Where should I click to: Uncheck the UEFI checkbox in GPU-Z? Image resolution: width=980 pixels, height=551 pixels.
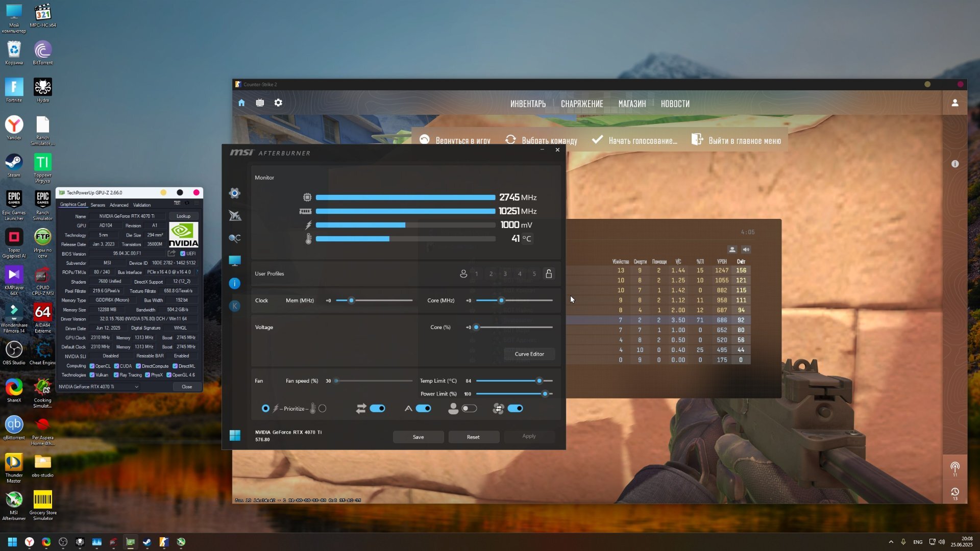pyautogui.click(x=183, y=254)
